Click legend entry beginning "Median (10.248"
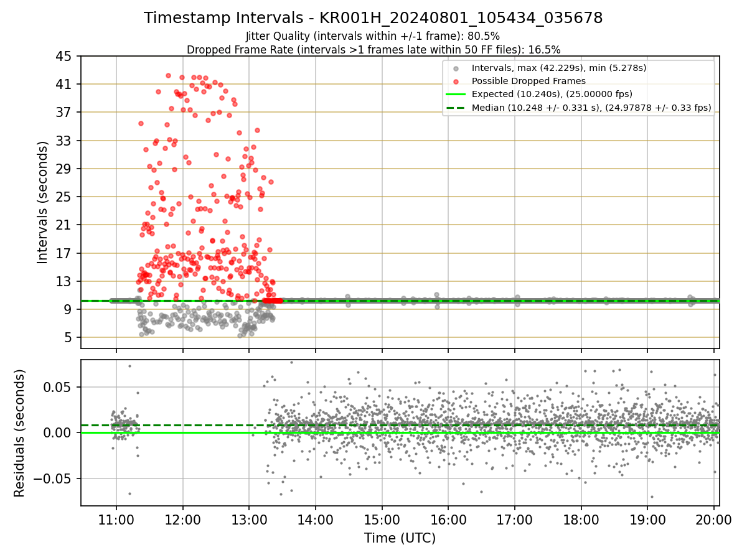The height and width of the screenshot is (560, 747). tap(591, 108)
